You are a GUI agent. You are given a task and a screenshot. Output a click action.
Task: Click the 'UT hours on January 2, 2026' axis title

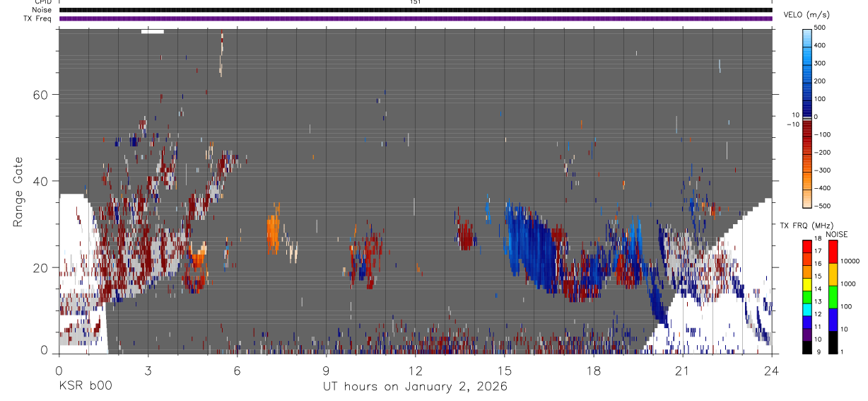(x=415, y=387)
